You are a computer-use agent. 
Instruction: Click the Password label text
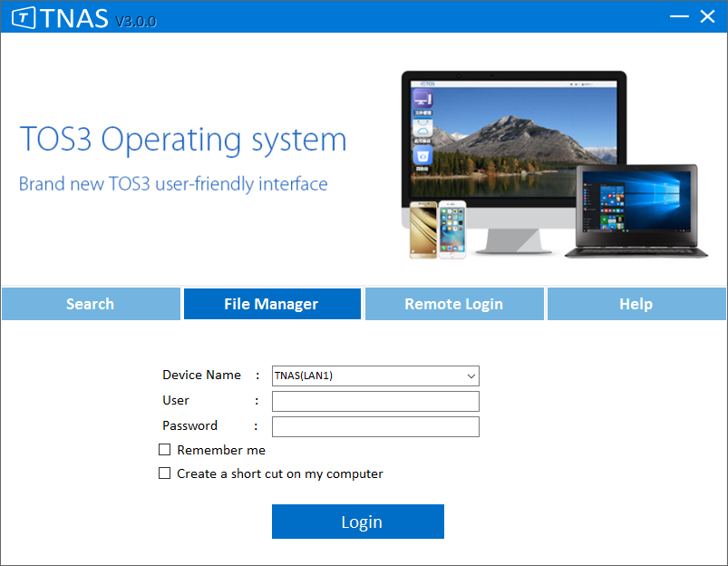189,425
